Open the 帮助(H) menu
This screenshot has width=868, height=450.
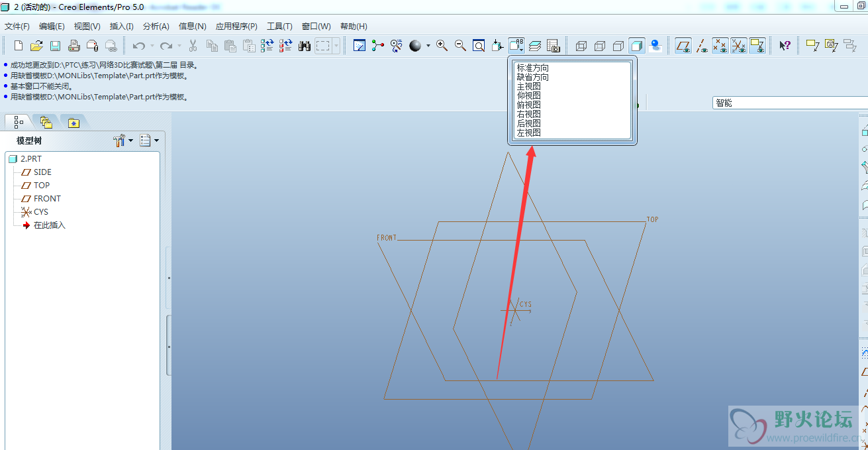pyautogui.click(x=354, y=27)
